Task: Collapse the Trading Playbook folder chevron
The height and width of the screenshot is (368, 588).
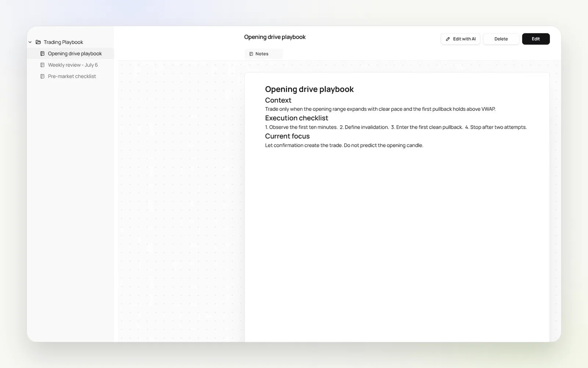Action: click(30, 42)
